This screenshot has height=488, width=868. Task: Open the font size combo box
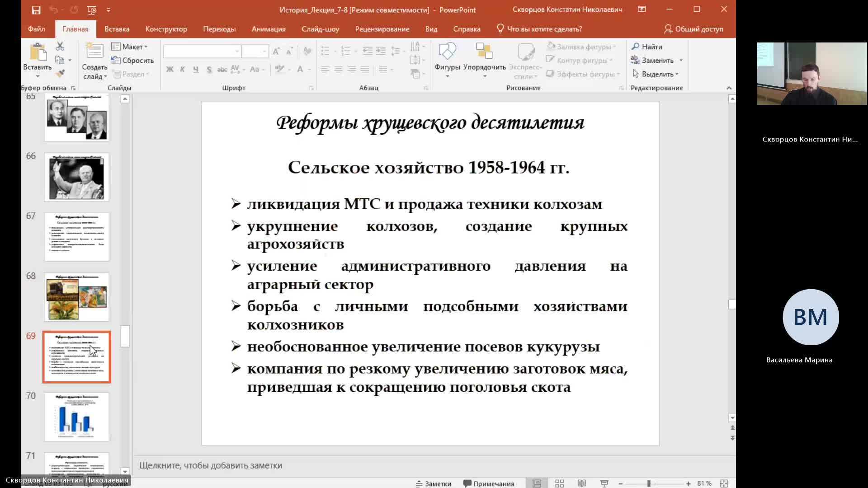click(255, 51)
